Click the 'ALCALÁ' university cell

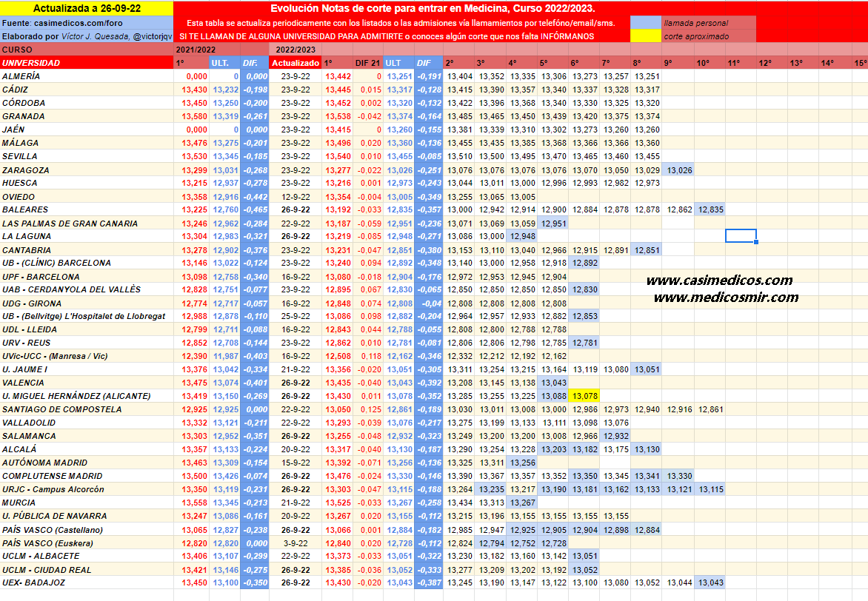point(87,449)
